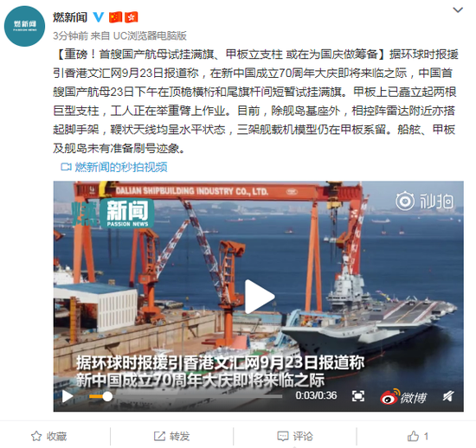Click the 微博 logo in video controls
The image size is (476, 448).
click(x=403, y=396)
